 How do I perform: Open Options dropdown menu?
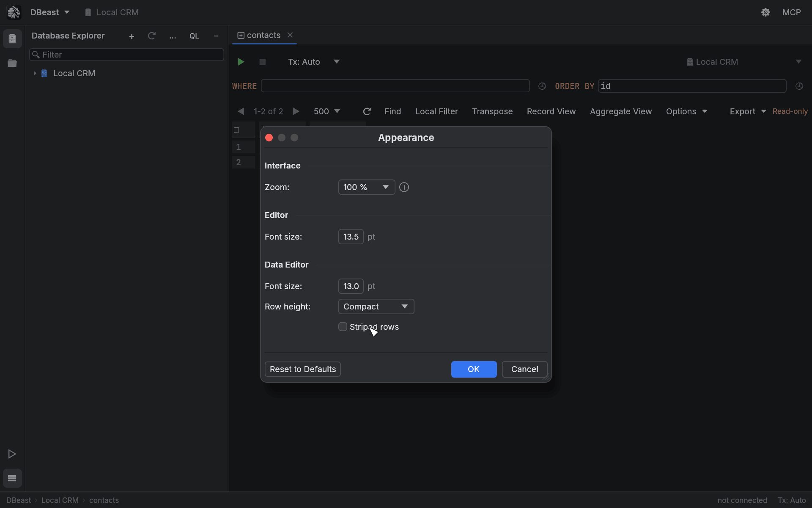coord(686,111)
